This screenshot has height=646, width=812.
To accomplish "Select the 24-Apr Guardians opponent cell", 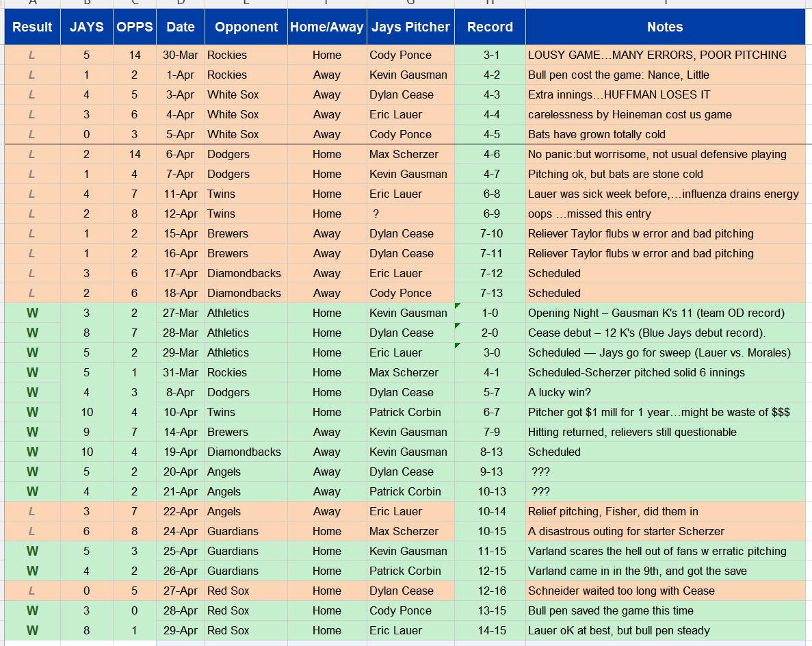I will [246, 531].
